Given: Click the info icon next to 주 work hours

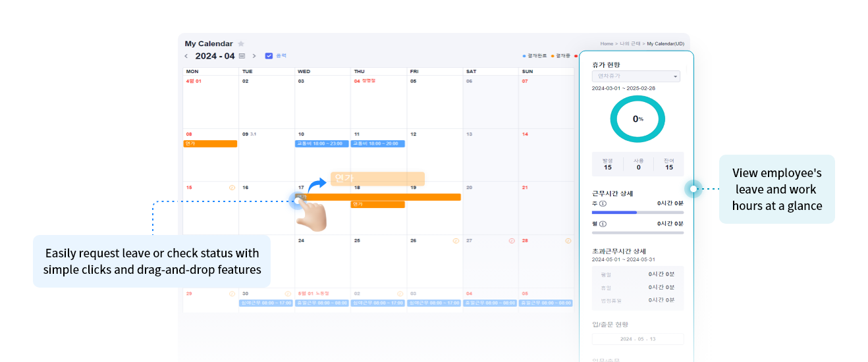Looking at the screenshot, I should click(603, 204).
